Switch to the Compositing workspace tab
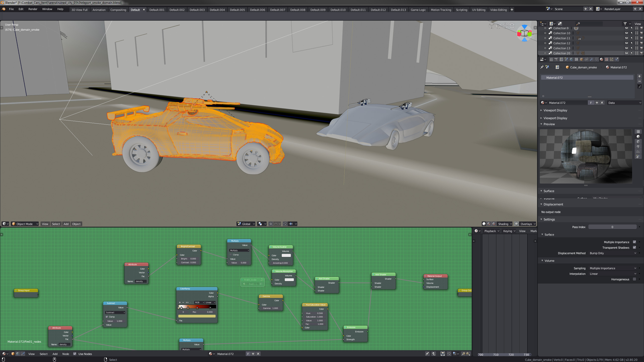Viewport: 644px width, 362px height. [x=118, y=10]
